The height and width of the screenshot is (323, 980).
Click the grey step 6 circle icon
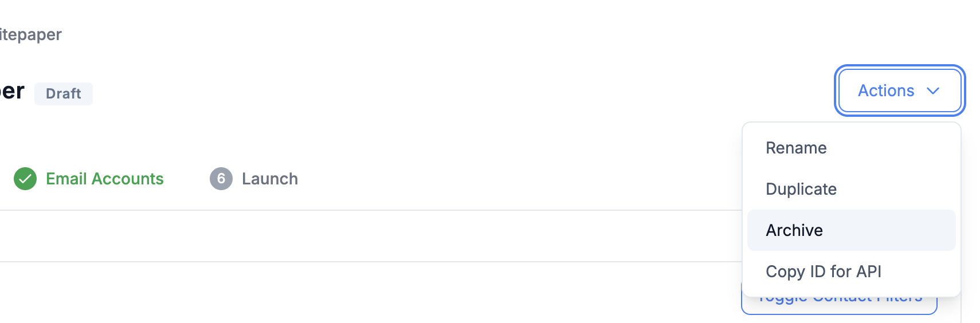221,179
